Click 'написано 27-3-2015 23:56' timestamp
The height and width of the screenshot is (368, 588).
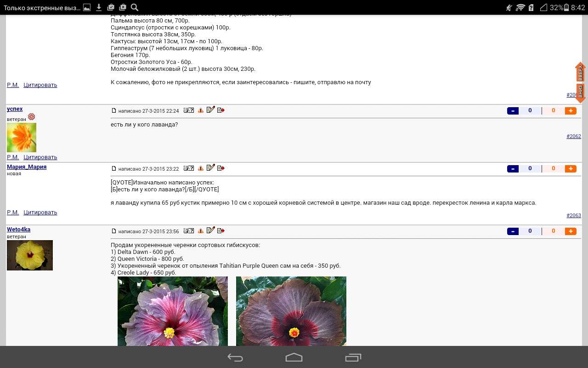[x=148, y=231]
